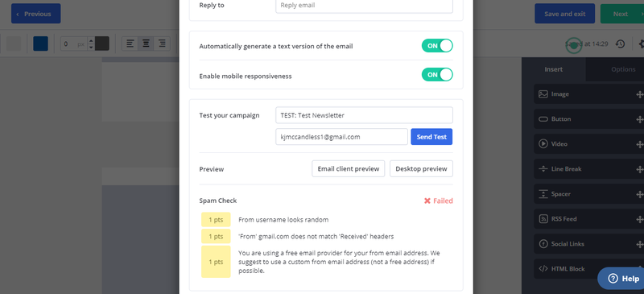Select the Line Break icon
This screenshot has height=294, width=644.
pos(543,169)
